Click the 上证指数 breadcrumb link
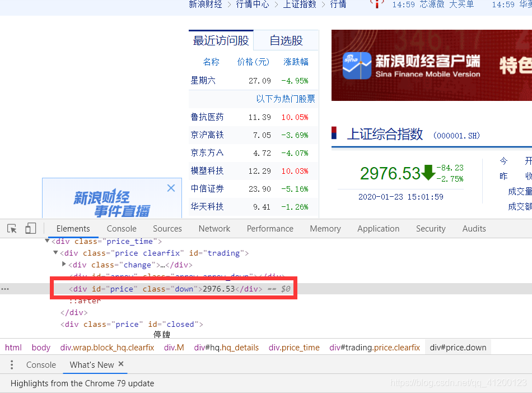This screenshot has height=393, width=532. [x=299, y=4]
